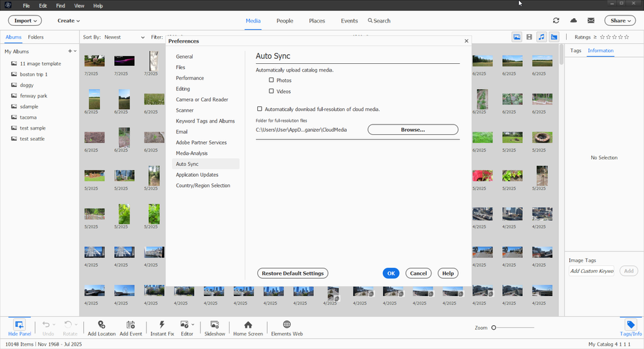Open the cloud storage icon
644x349 pixels.
click(x=573, y=21)
